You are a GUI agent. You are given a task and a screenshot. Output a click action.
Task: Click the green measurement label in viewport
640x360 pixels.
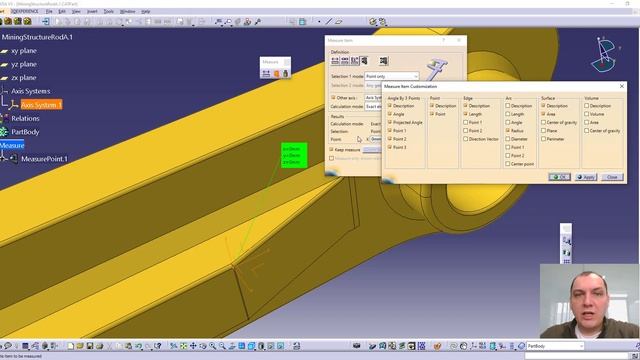[x=294, y=155]
